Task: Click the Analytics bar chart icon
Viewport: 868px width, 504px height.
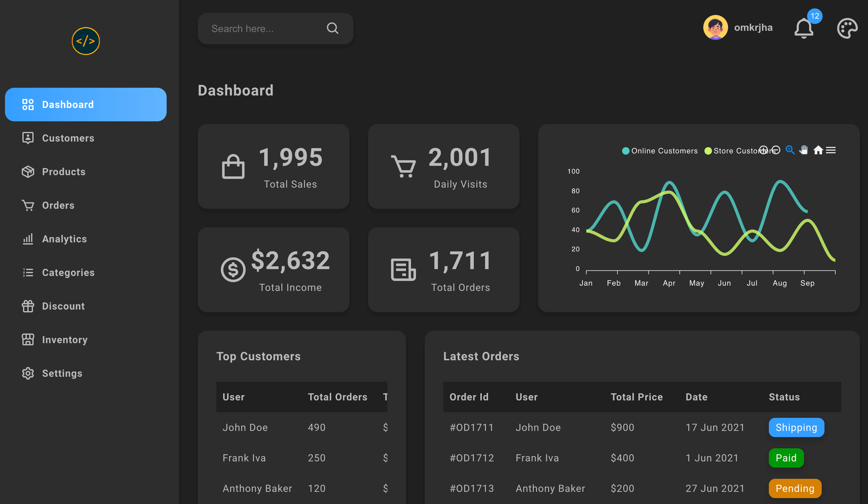Action: 28,239
